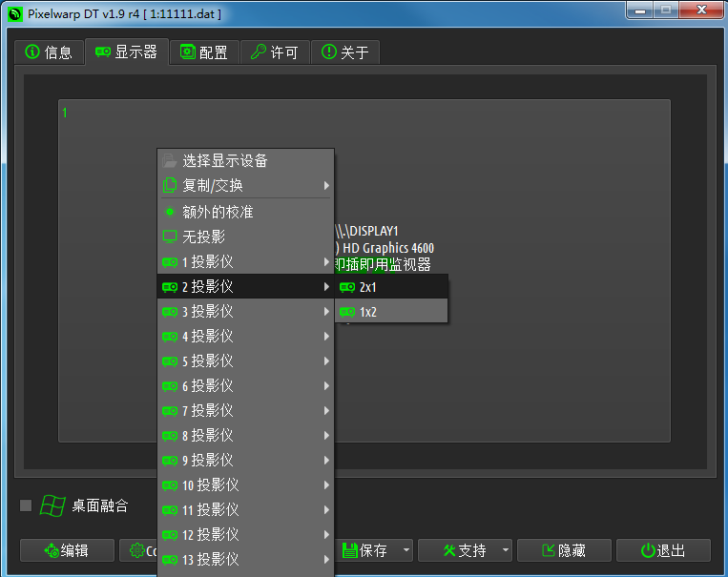Click the Windows logo icon near 桌面融合
The height and width of the screenshot is (577, 728).
[52, 505]
